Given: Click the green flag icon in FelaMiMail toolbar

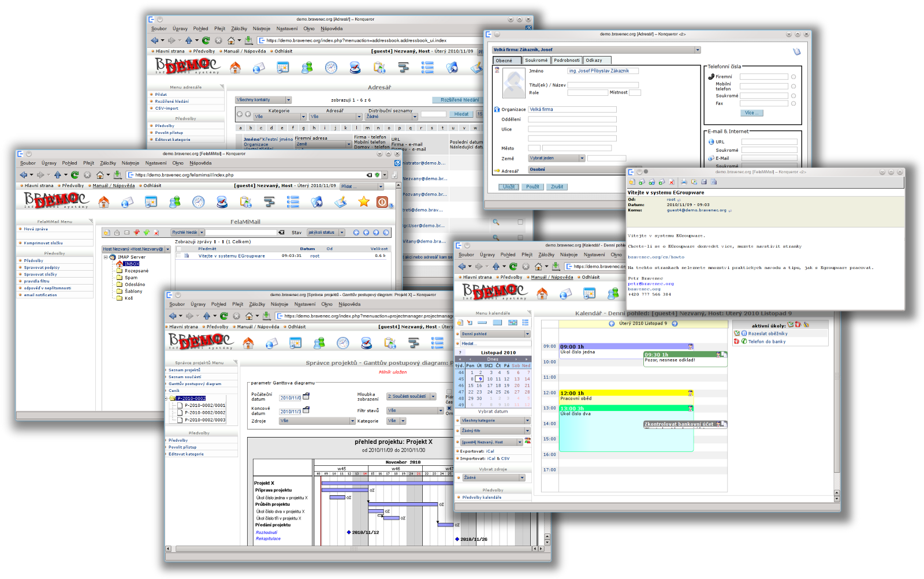Looking at the screenshot, I should (147, 233).
